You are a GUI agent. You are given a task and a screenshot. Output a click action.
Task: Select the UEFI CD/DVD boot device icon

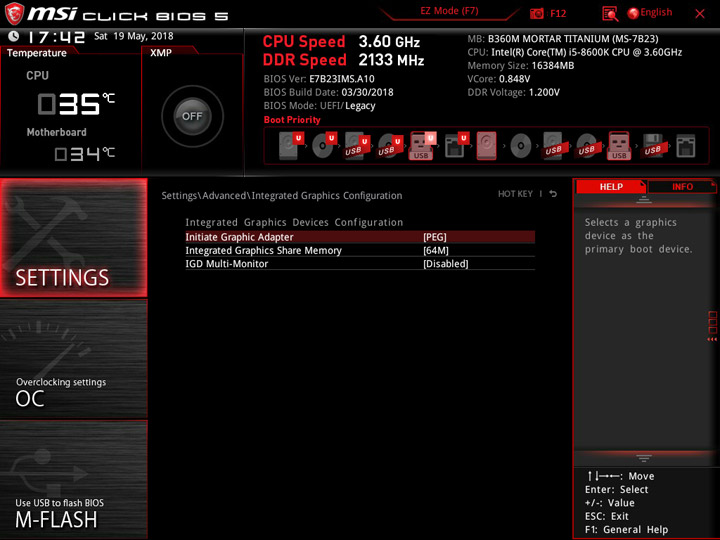(324, 145)
